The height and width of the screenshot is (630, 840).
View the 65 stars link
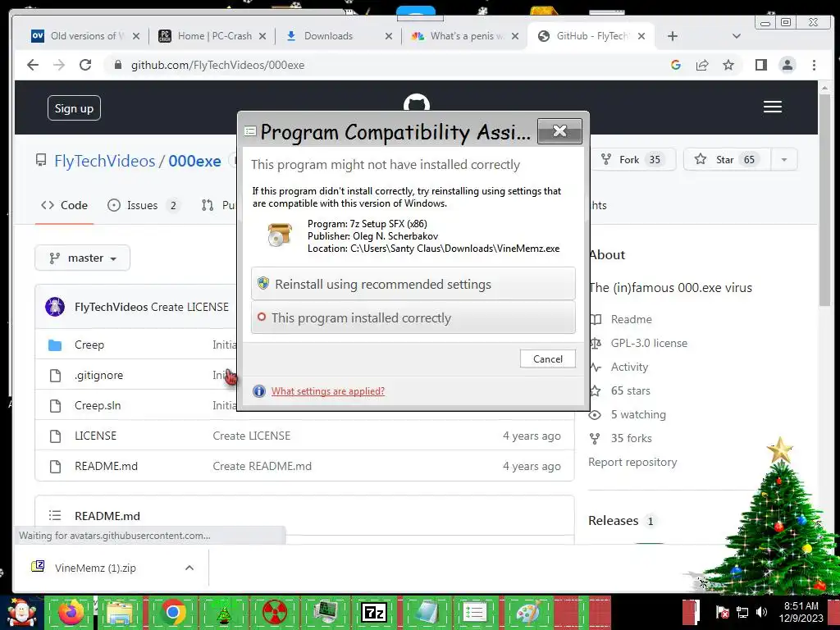(x=631, y=390)
